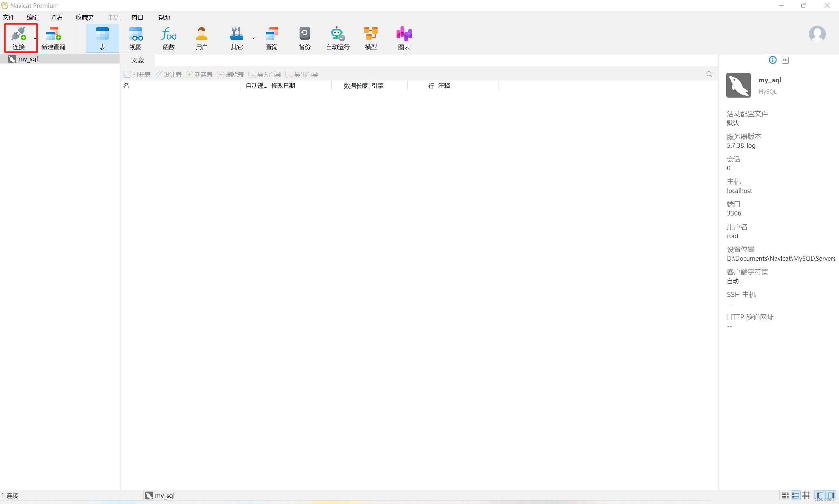Screen dimensions: 839x504
Task: Click the 导出向导 button
Action: click(x=302, y=74)
